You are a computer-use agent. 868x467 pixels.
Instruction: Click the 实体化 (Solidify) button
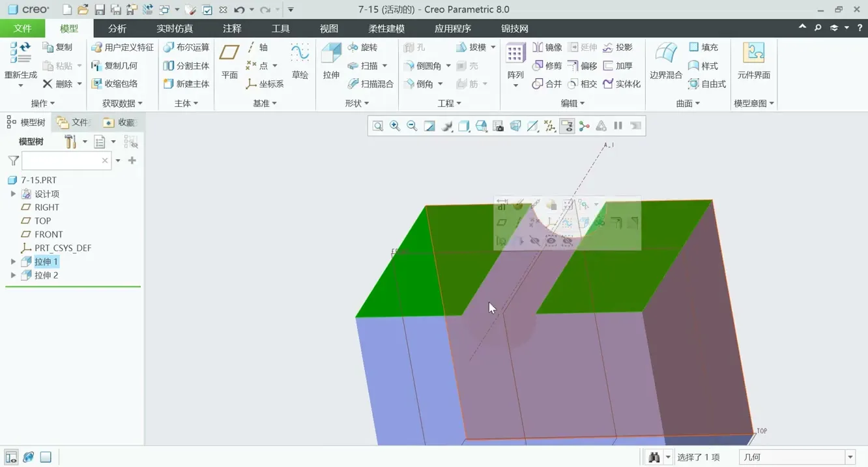pyautogui.click(x=622, y=84)
